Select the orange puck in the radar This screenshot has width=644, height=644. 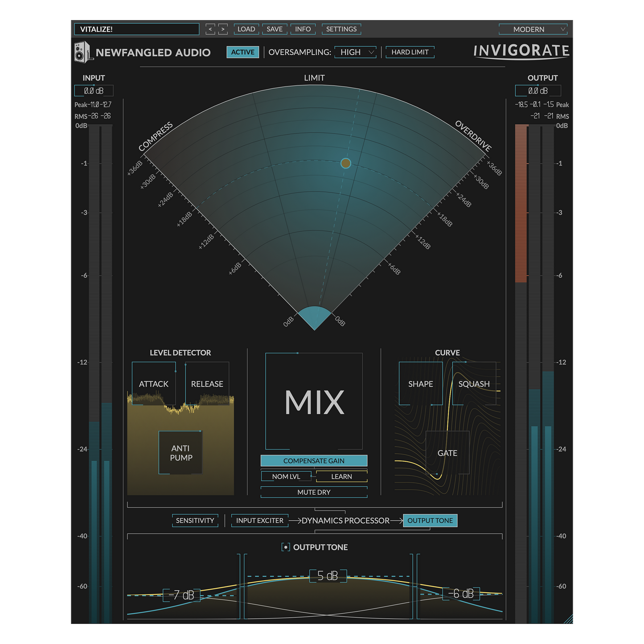345,163
